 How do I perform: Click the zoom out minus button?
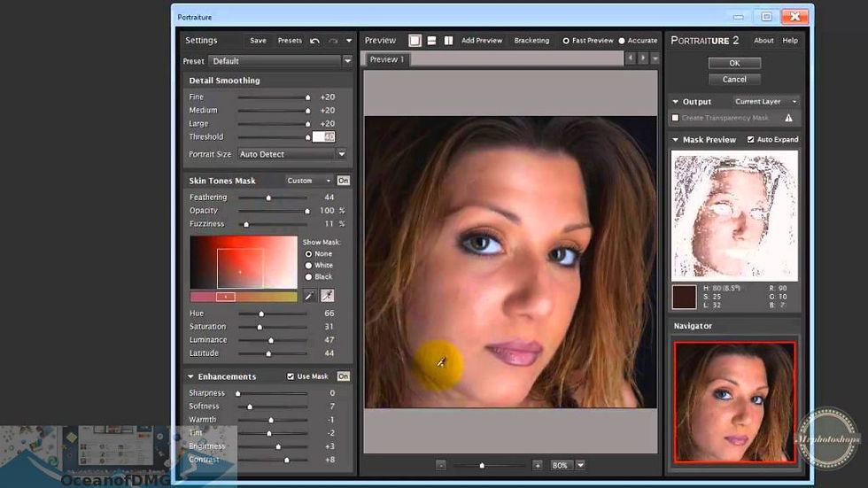440,465
